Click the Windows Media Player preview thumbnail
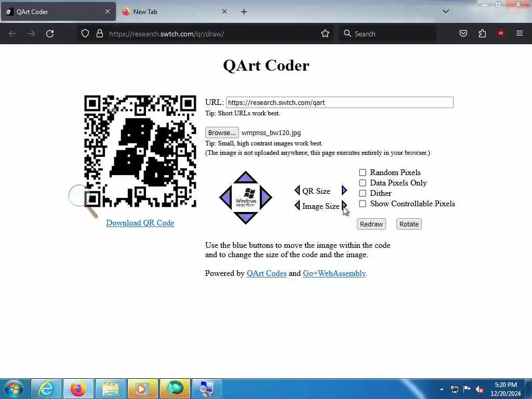 [x=246, y=197]
